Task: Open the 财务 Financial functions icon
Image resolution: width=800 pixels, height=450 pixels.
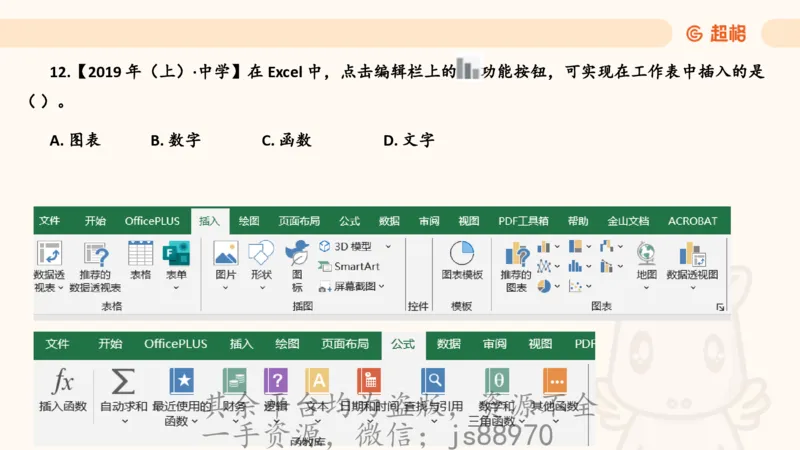Action: [x=235, y=381]
